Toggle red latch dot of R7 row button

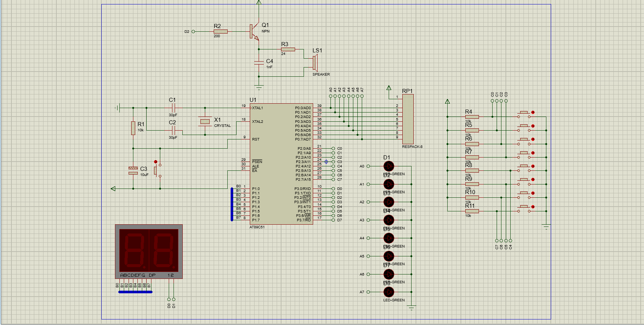tap(533, 153)
